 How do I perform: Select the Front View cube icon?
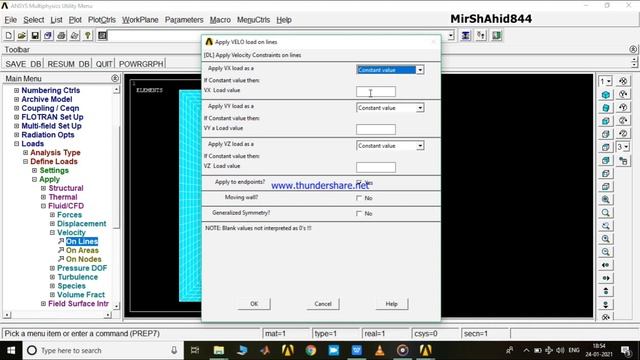606,121
